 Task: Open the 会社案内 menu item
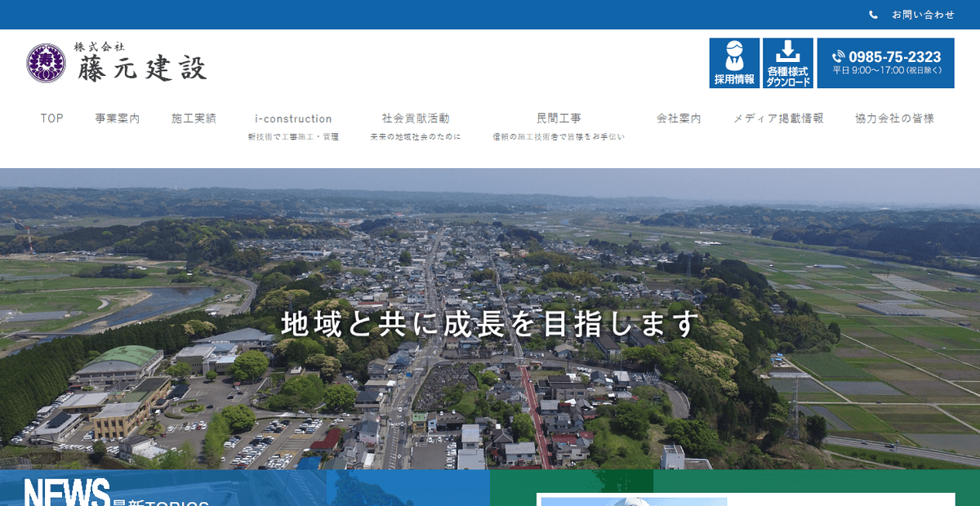[679, 118]
